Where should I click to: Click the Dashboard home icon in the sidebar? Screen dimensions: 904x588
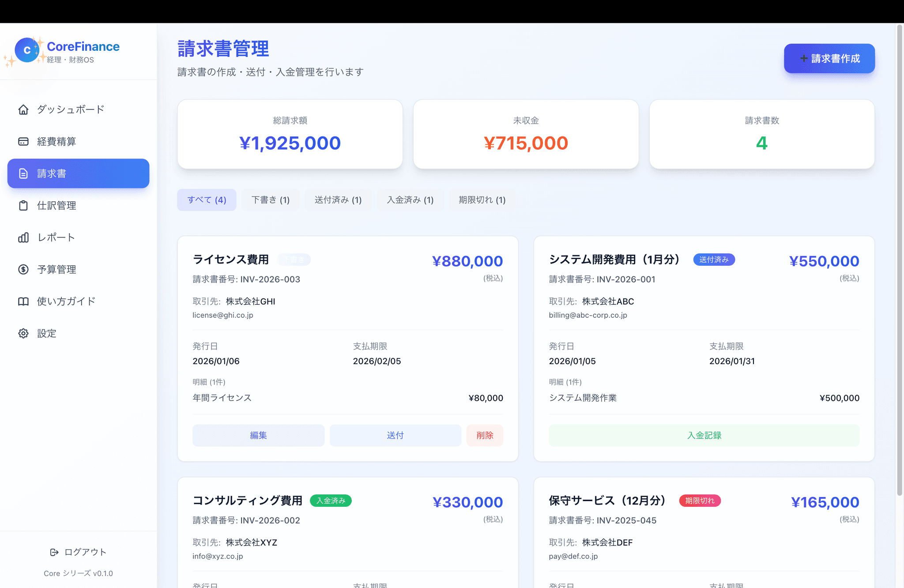click(23, 109)
